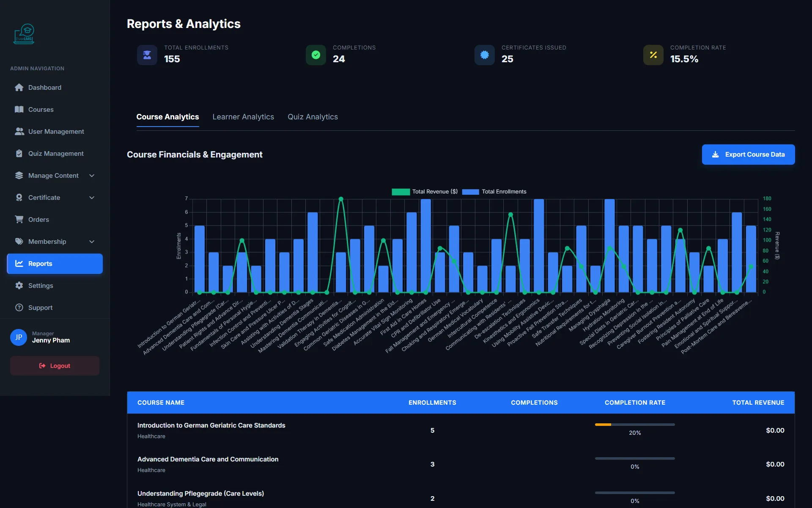
Task: Click the Completion Rate percent icon
Action: tap(653, 55)
